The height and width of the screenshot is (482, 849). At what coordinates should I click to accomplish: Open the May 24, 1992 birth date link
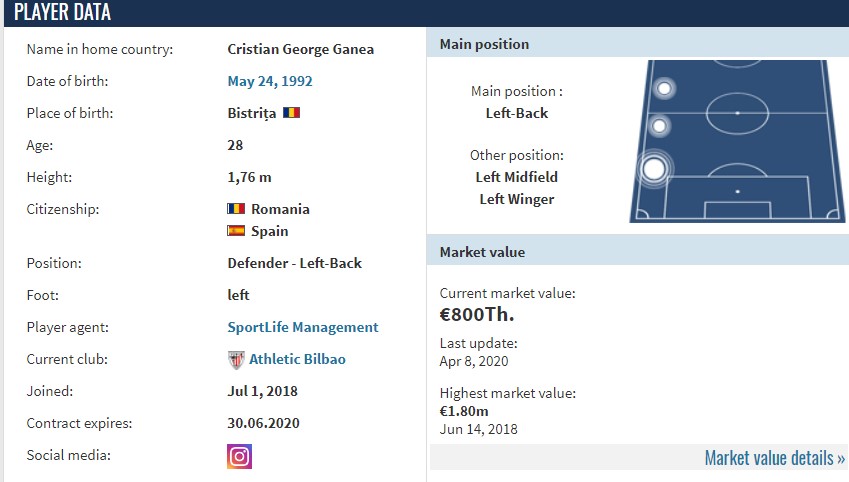tap(270, 81)
